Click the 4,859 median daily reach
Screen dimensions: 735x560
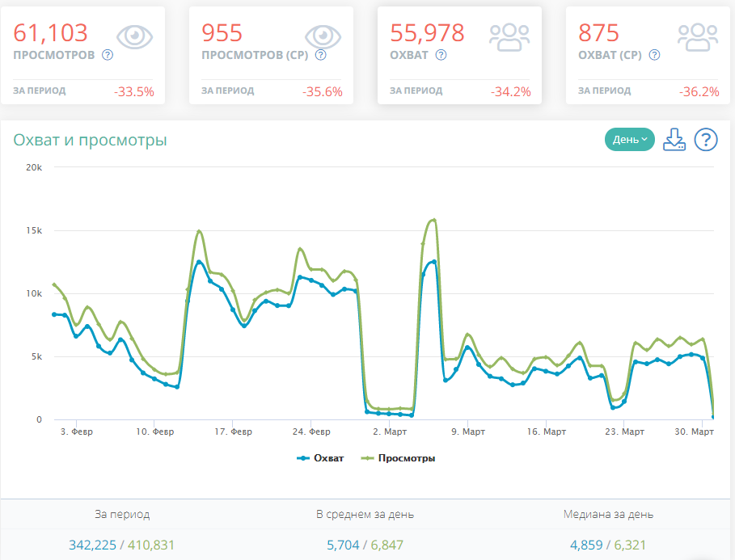586,545
